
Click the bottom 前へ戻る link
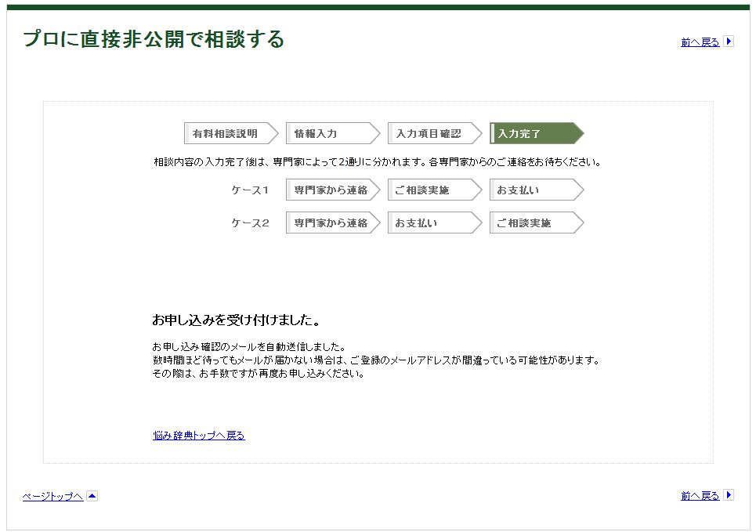coord(700,496)
